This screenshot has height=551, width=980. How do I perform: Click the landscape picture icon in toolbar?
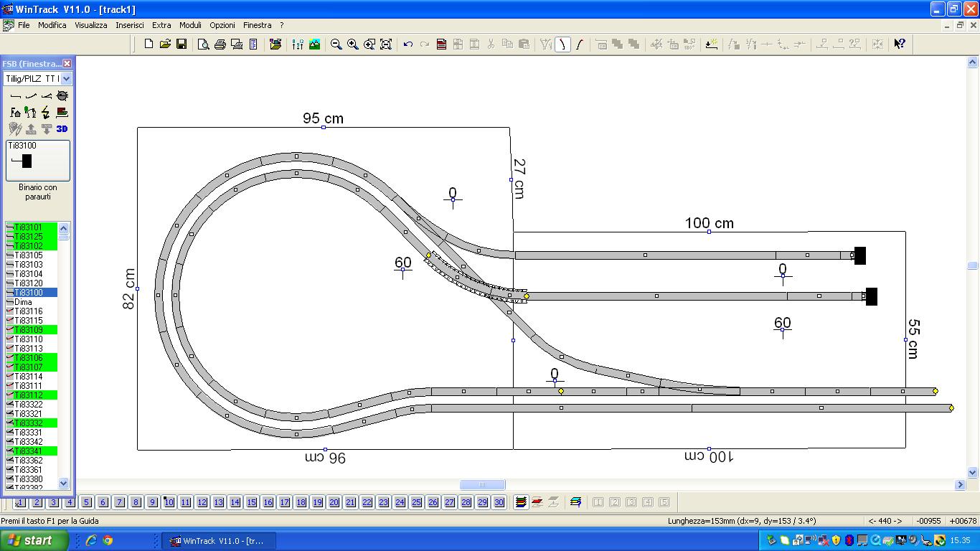(314, 44)
